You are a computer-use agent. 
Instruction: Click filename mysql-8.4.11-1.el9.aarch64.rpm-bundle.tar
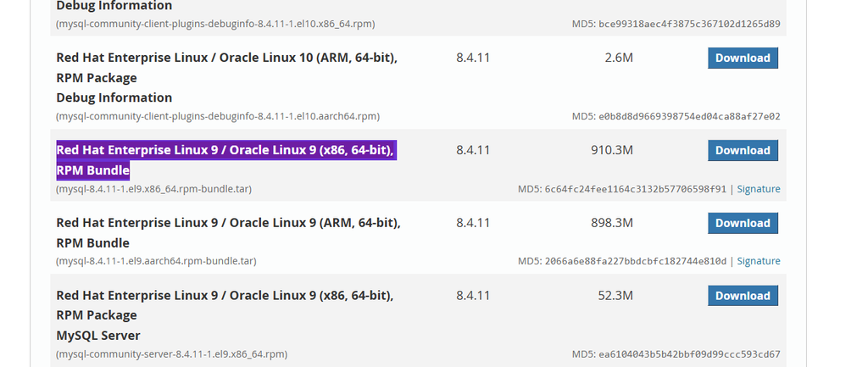156,261
